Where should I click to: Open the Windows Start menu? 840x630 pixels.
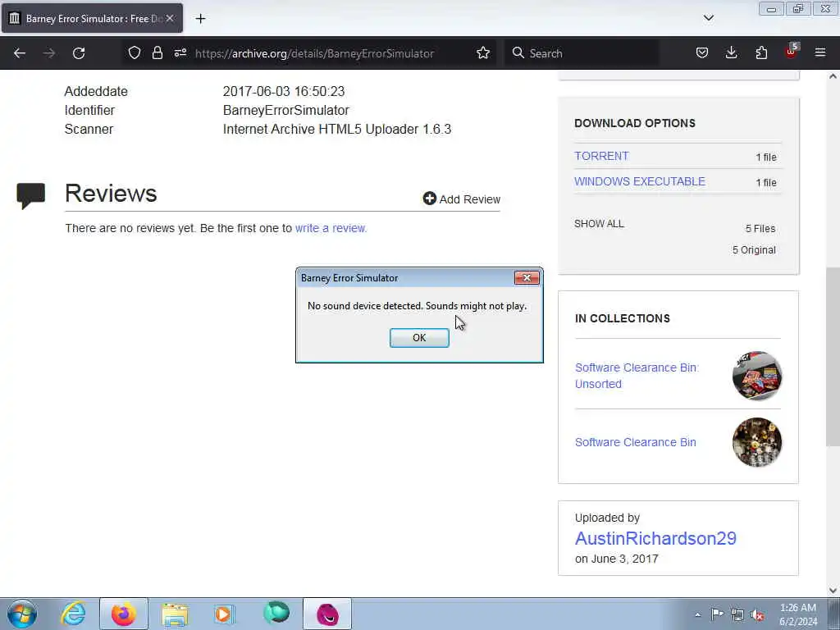(22, 614)
